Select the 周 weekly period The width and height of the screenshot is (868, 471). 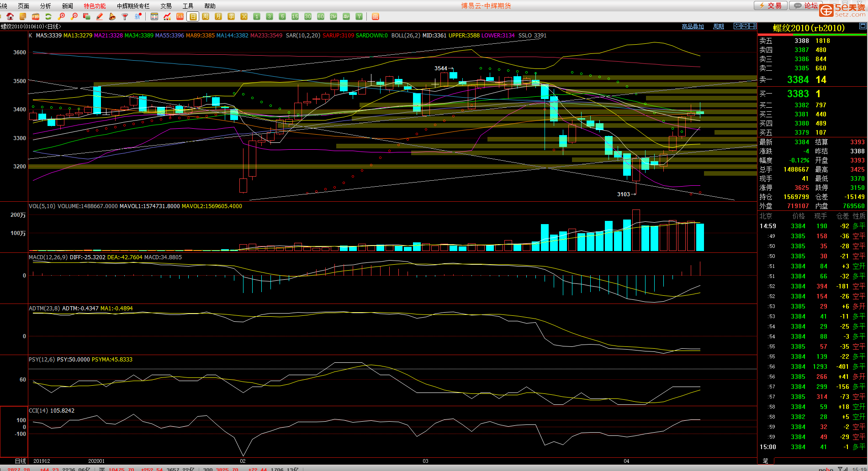(206, 16)
